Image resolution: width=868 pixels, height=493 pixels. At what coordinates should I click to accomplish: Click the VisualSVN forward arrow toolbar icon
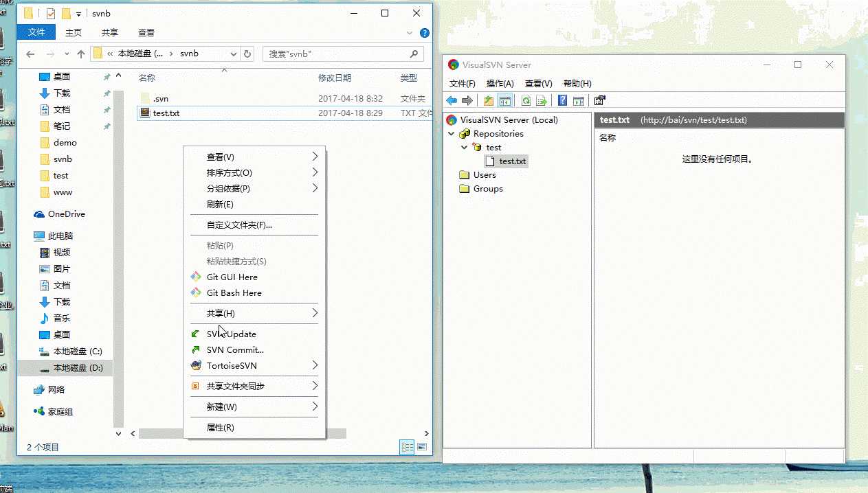[x=467, y=101]
